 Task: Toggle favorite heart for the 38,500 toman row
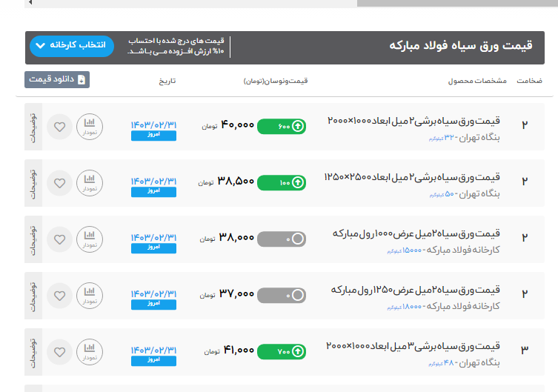60,182
